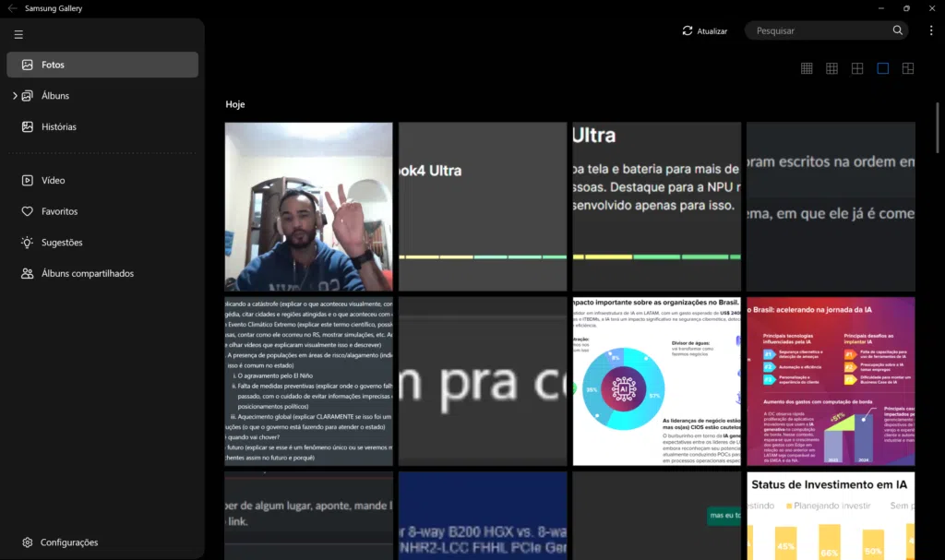945x560 pixels.
Task: Open Configurações settings
Action: pyautogui.click(x=68, y=542)
